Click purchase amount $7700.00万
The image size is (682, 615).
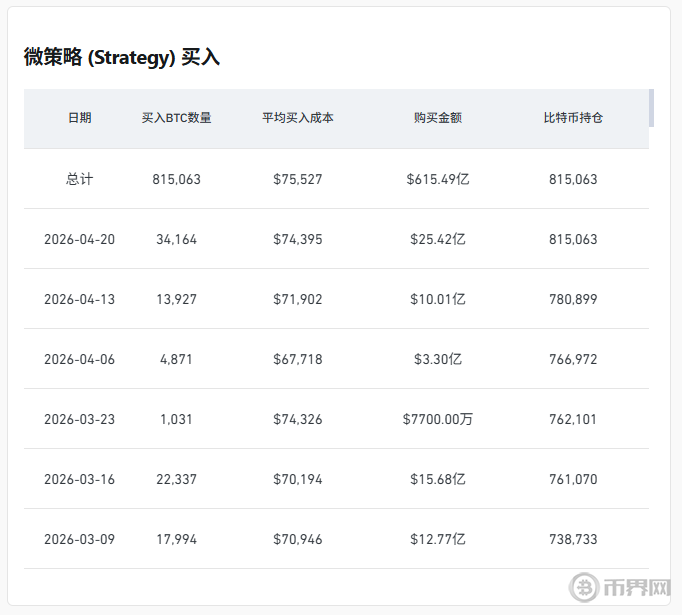coord(438,419)
